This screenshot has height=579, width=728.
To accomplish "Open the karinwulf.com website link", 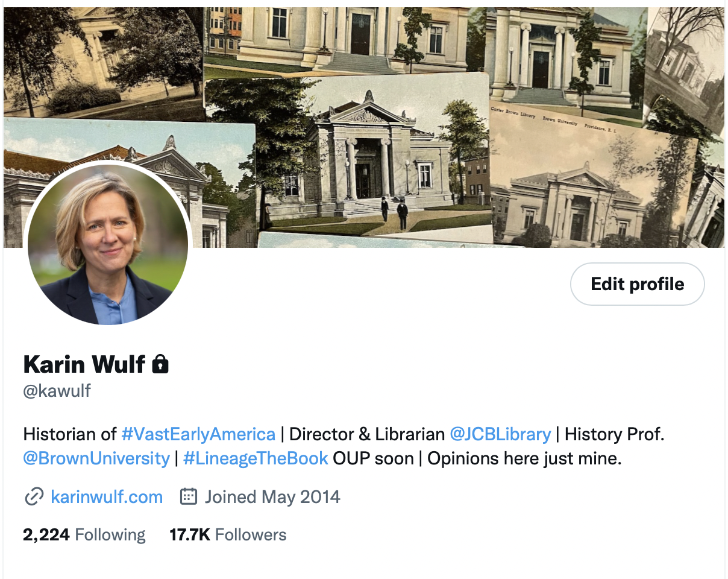I will point(107,497).
